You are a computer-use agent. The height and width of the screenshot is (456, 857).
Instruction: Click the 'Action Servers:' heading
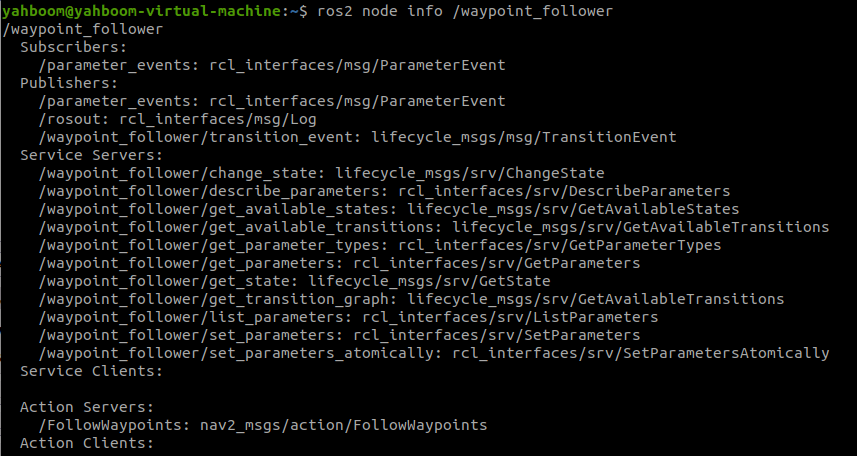click(x=87, y=407)
